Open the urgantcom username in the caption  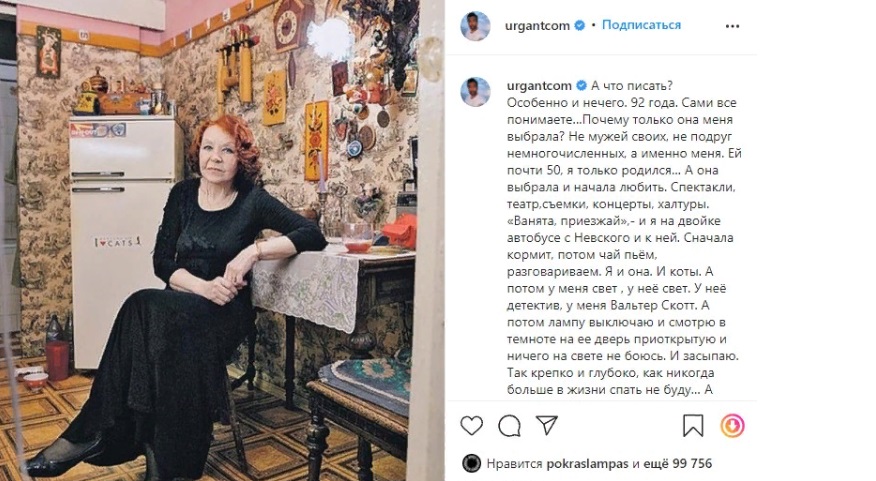(x=539, y=86)
